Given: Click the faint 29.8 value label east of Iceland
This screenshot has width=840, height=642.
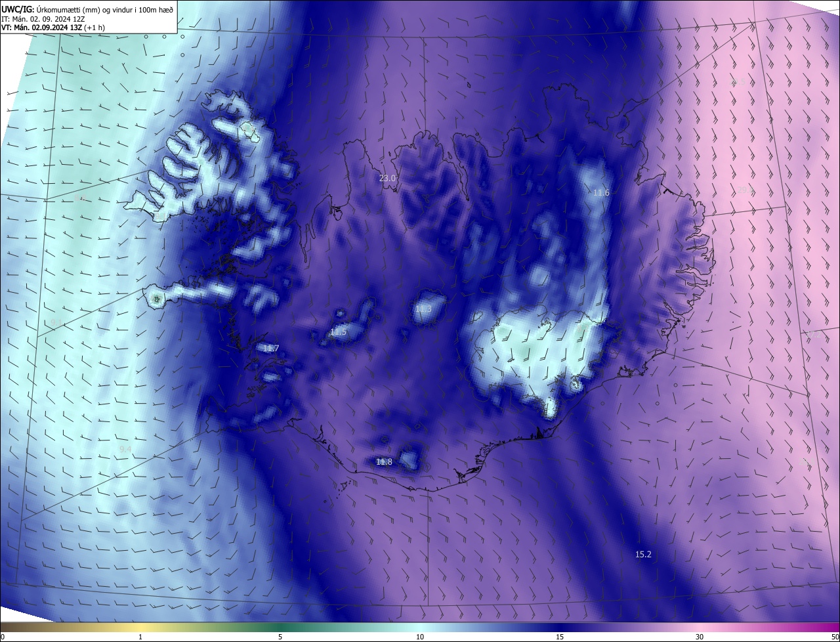Looking at the screenshot, I should pyautogui.click(x=745, y=190).
